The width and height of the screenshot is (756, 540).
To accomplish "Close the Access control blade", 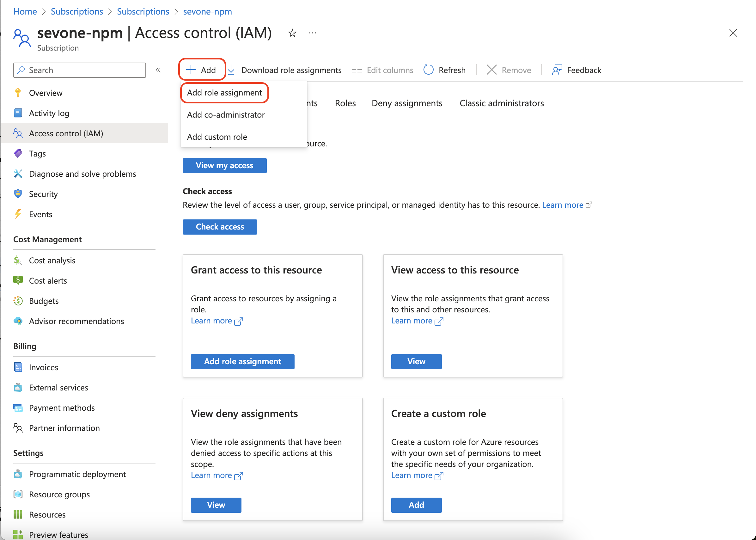I will tap(733, 33).
